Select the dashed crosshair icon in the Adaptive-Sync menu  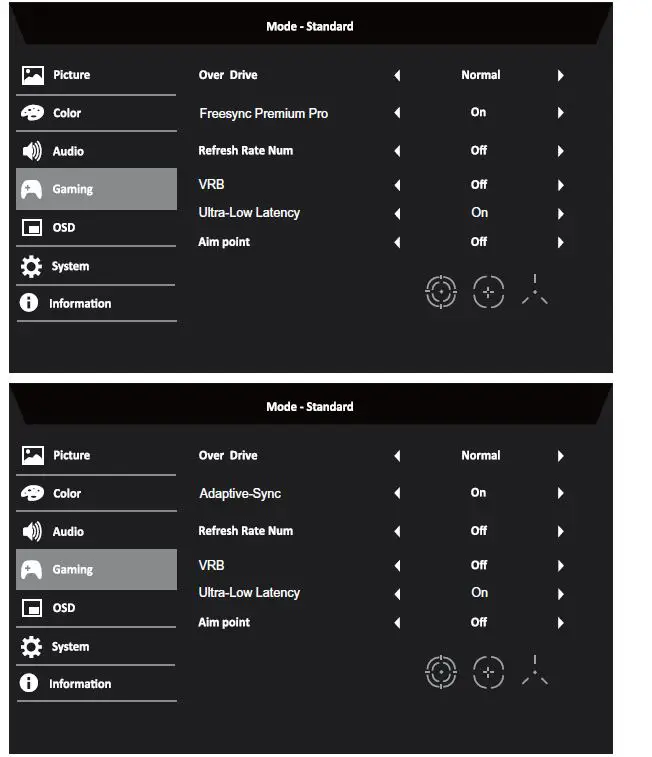[x=488, y=671]
